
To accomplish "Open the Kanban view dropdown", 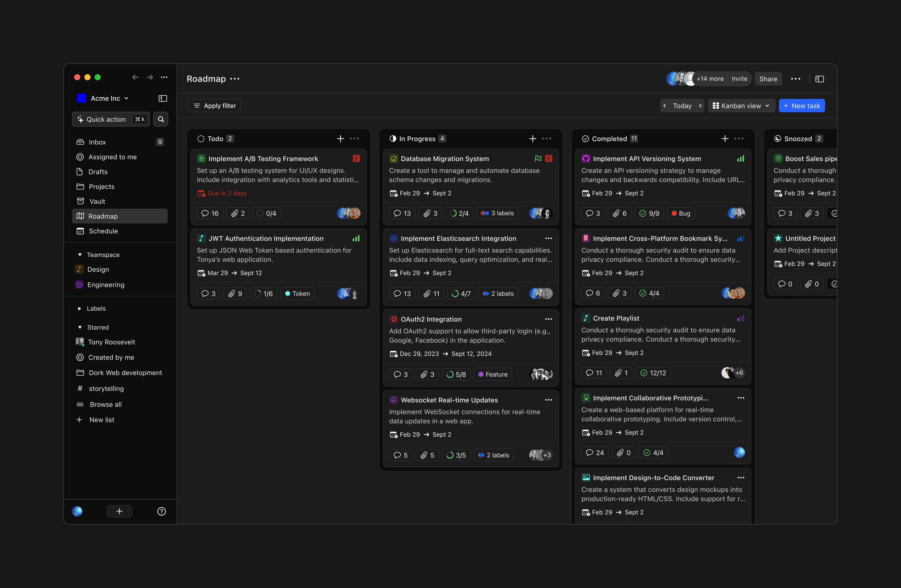I will 741,106.
